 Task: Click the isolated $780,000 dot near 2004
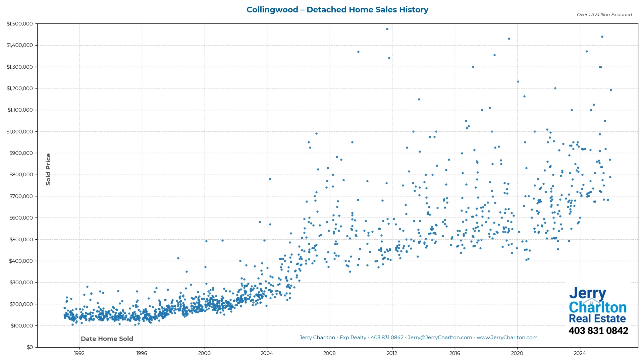270,179
